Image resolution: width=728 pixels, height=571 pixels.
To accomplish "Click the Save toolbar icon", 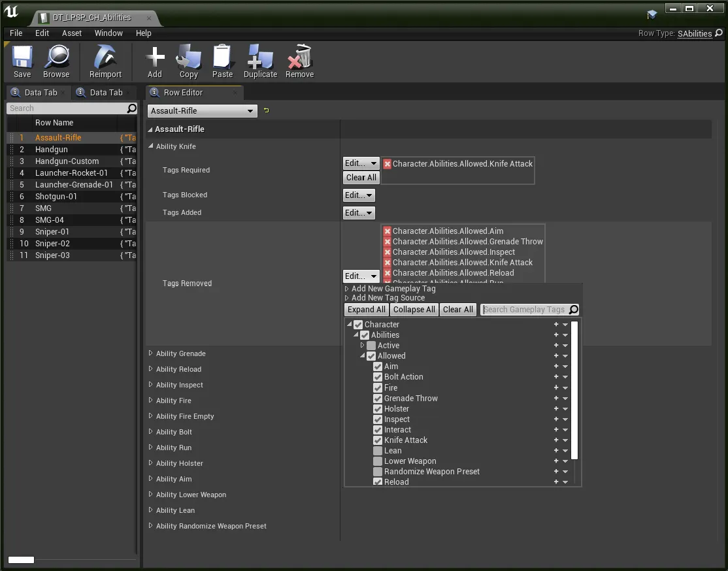I will coord(22,58).
